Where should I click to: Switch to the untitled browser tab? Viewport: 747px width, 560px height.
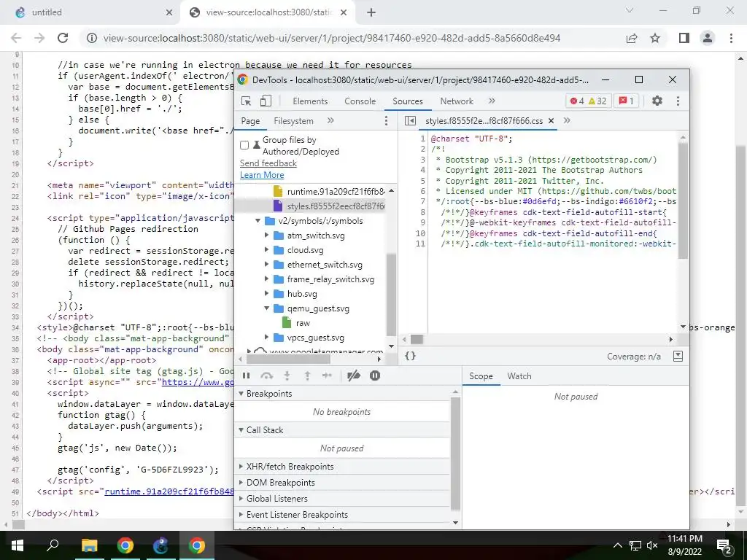pyautogui.click(x=90, y=12)
